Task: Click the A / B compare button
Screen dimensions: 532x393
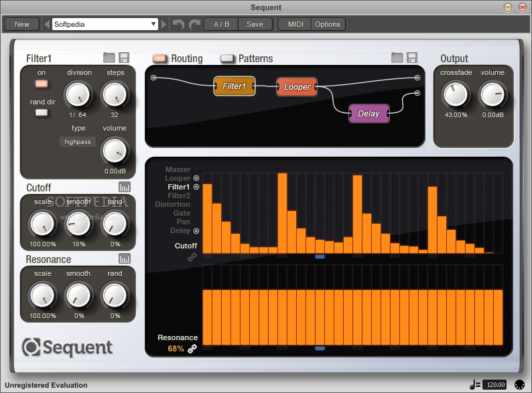Action: click(221, 24)
